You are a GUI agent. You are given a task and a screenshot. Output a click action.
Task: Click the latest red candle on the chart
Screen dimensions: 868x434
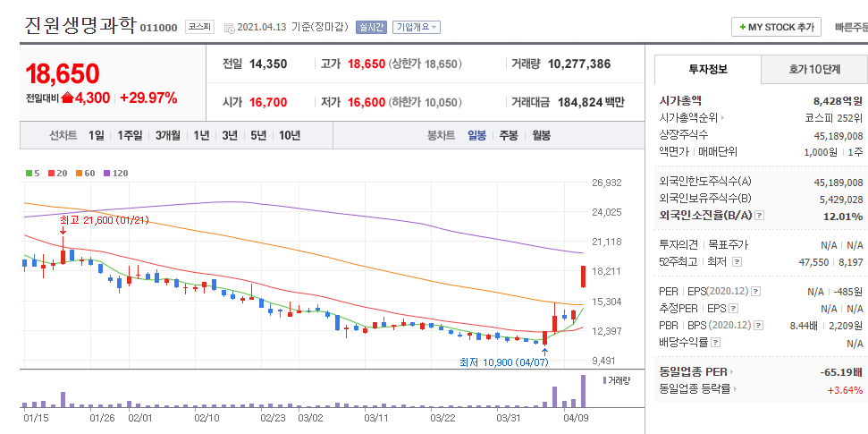coord(583,277)
